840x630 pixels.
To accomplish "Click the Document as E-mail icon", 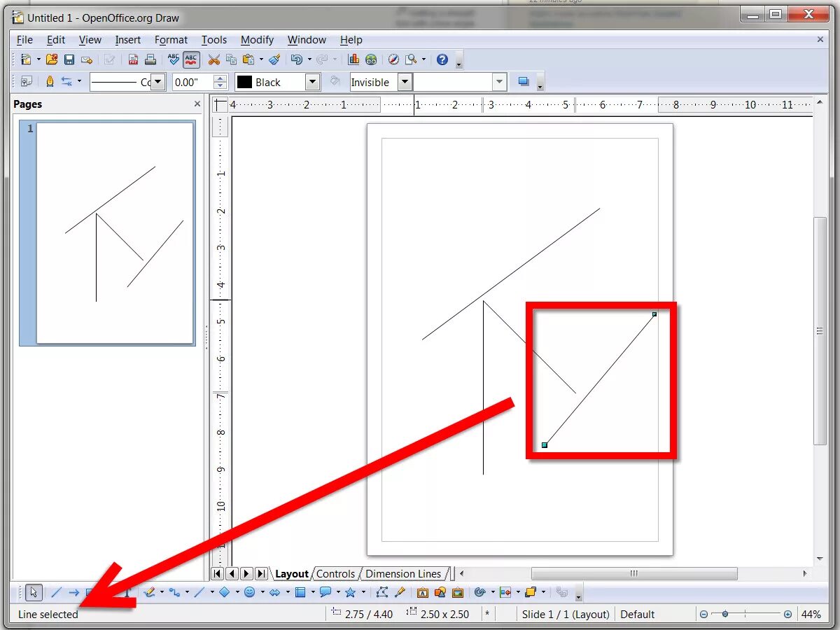I will [87, 60].
